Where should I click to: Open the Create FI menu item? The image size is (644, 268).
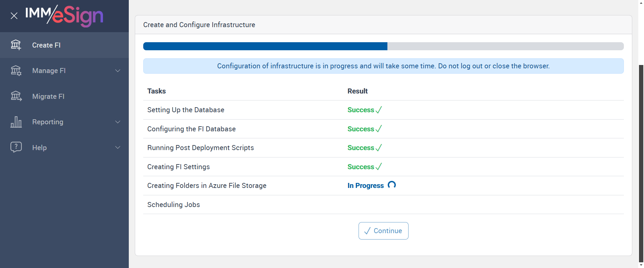click(46, 45)
